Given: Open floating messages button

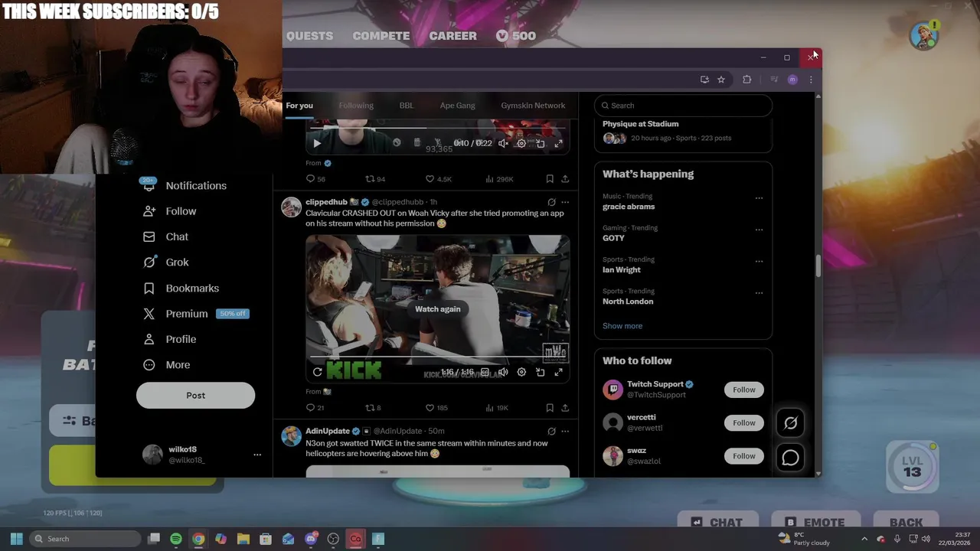Looking at the screenshot, I should click(x=790, y=458).
